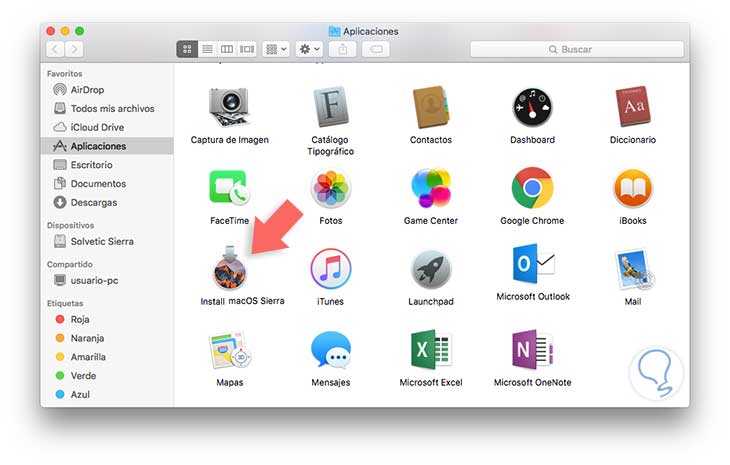Open the Captura de Imagen app
Screen dimensions: 730x465
(229, 107)
